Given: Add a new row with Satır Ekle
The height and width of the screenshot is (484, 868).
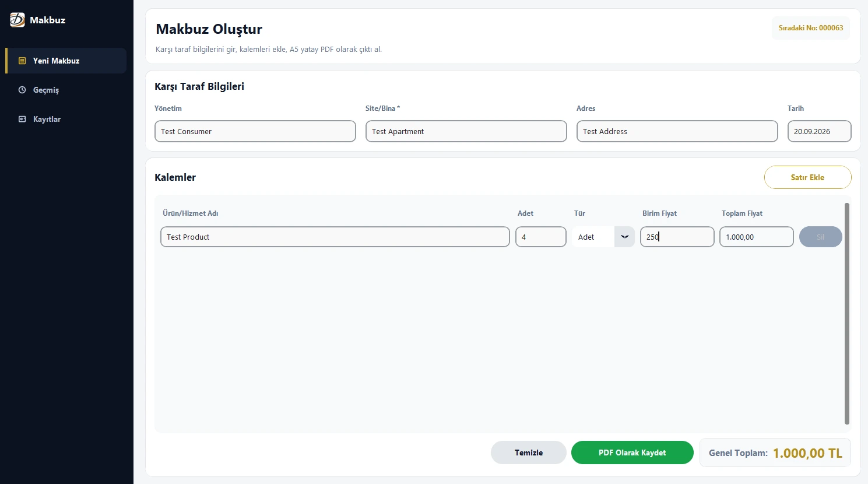Looking at the screenshot, I should 807,177.
